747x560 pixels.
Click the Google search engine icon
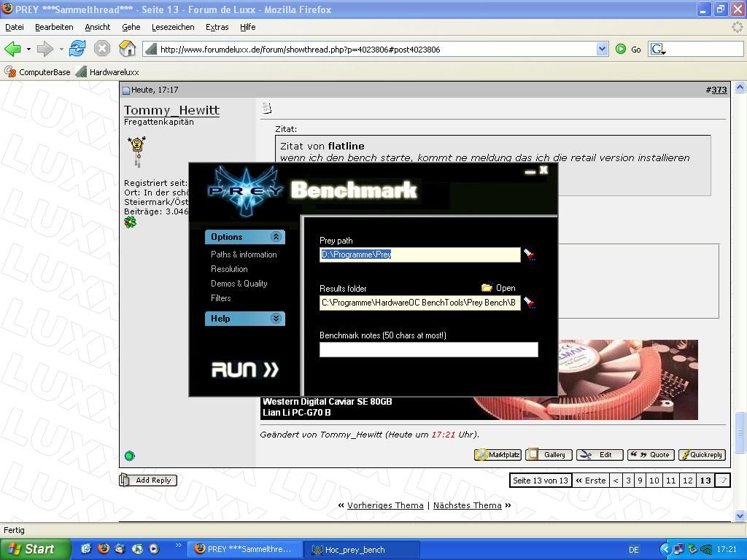pyautogui.click(x=657, y=49)
